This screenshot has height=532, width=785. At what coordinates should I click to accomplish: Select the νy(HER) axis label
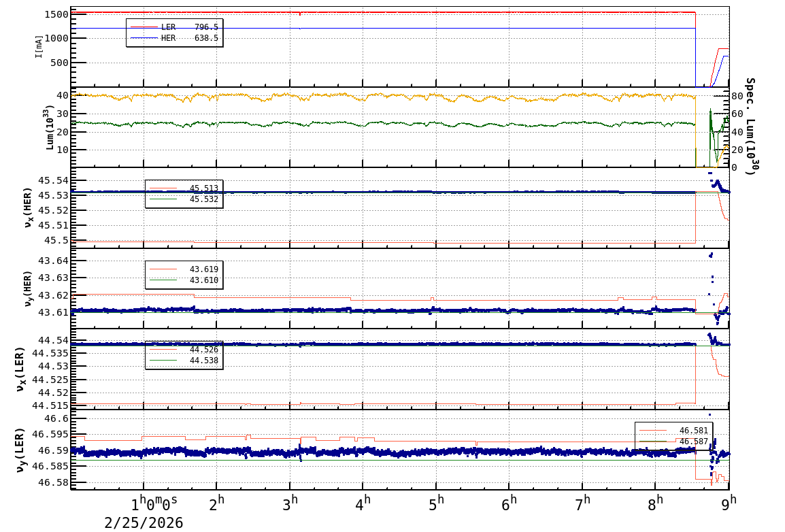click(x=27, y=288)
